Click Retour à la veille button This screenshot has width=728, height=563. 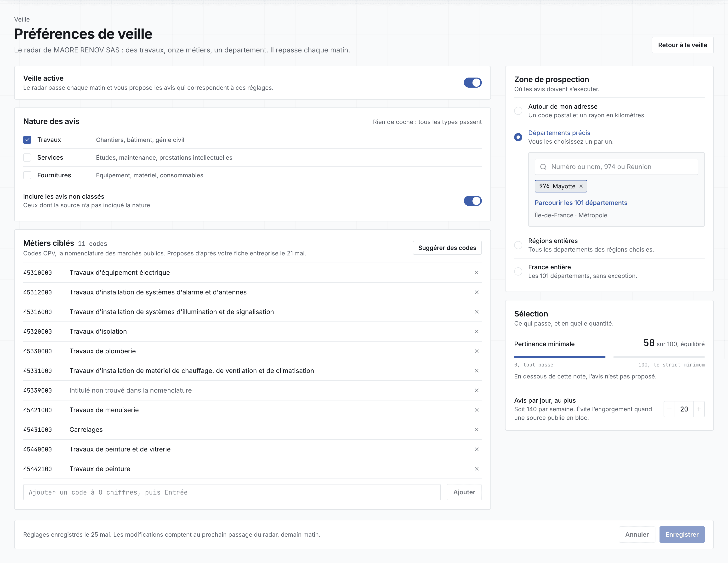(x=683, y=45)
